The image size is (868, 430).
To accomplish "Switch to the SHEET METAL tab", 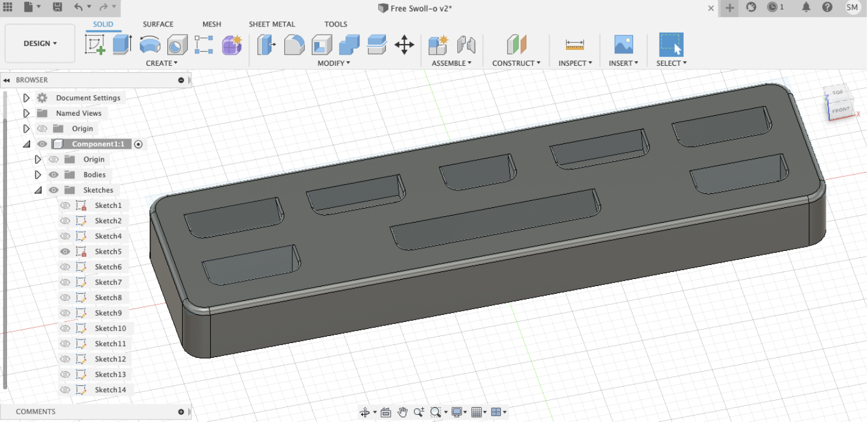I will (x=271, y=24).
